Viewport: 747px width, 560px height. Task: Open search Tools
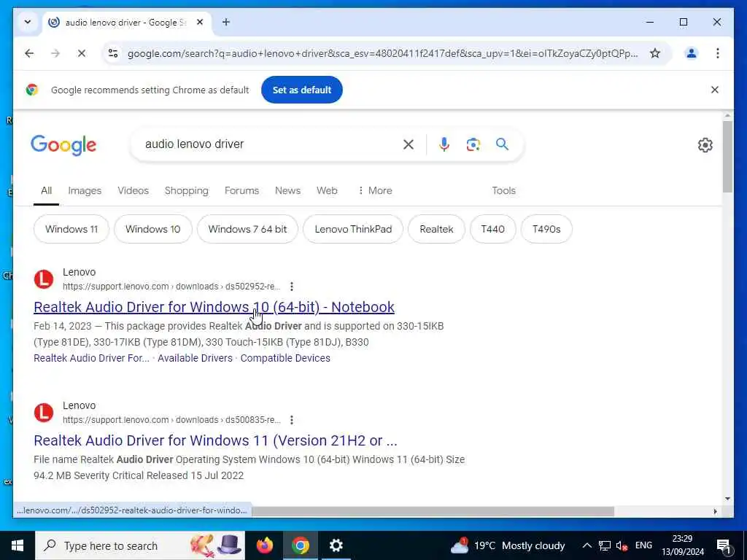coord(503,190)
